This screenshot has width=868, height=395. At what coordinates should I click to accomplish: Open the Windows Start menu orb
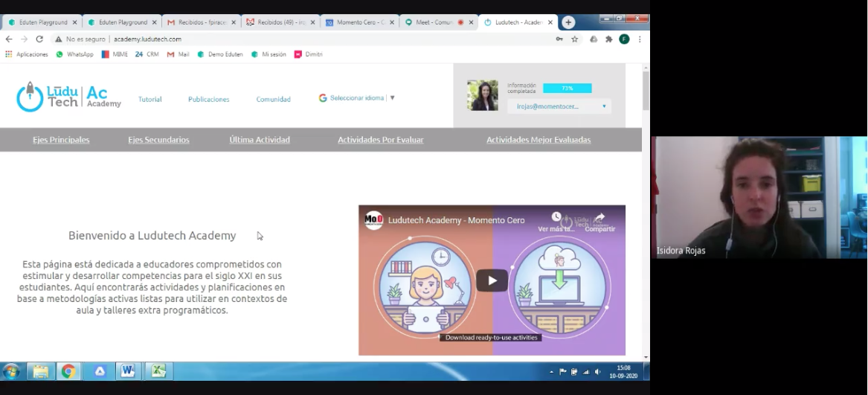(12, 371)
